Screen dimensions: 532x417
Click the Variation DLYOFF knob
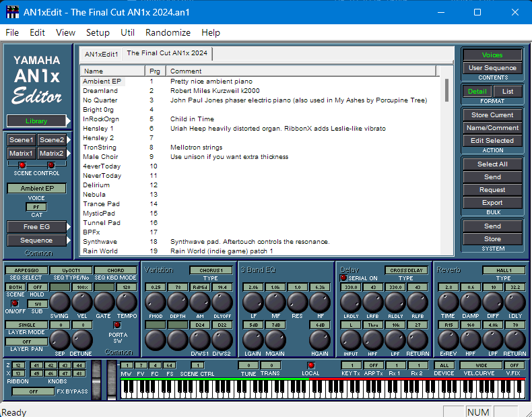222,302
